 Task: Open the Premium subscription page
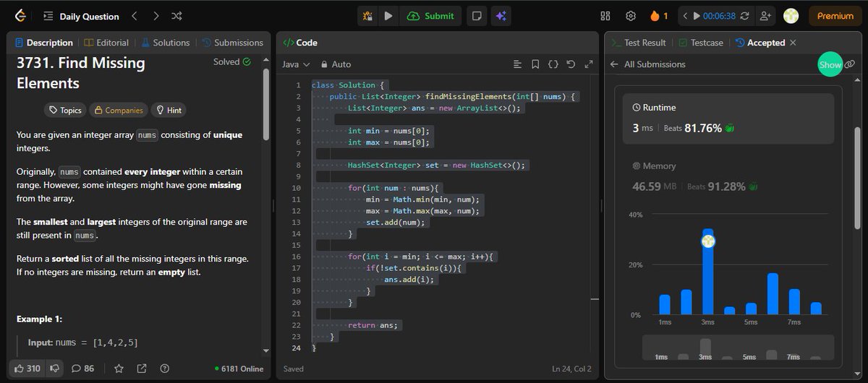(x=835, y=16)
